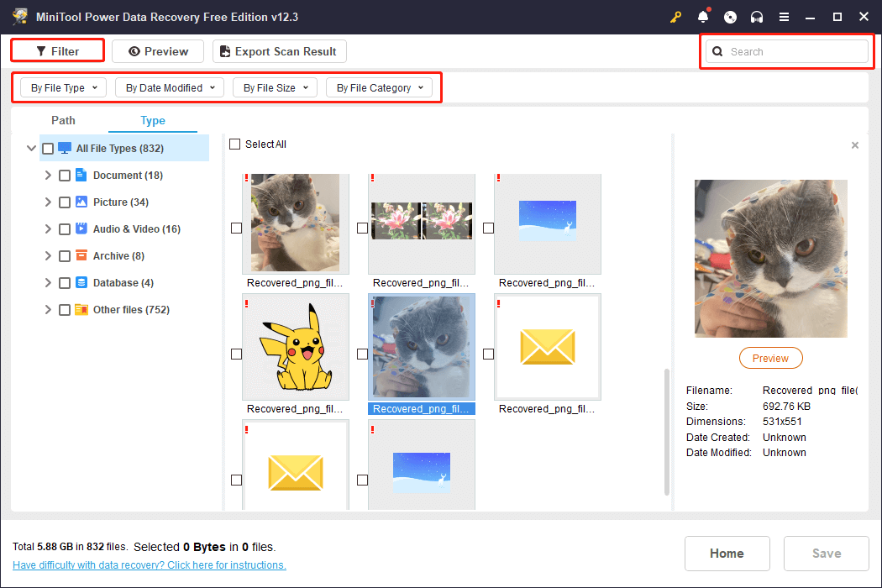Expand the Picture tree node
The height and width of the screenshot is (588, 882).
tap(48, 202)
